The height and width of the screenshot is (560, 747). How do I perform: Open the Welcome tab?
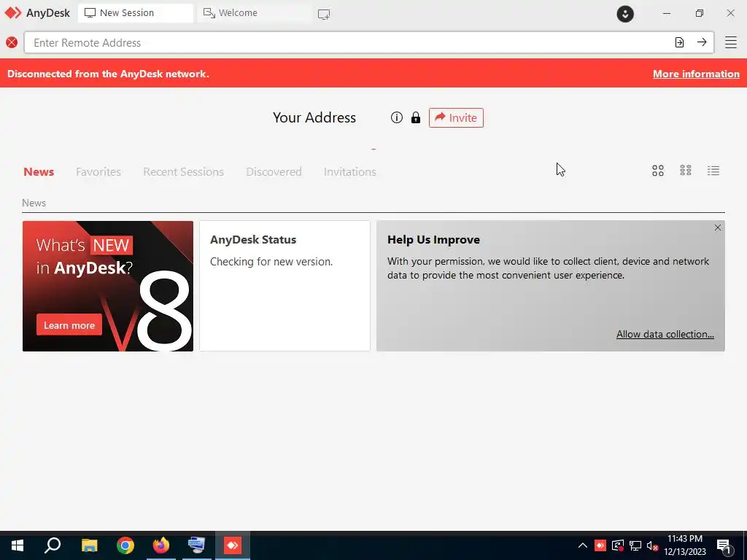coord(253,13)
